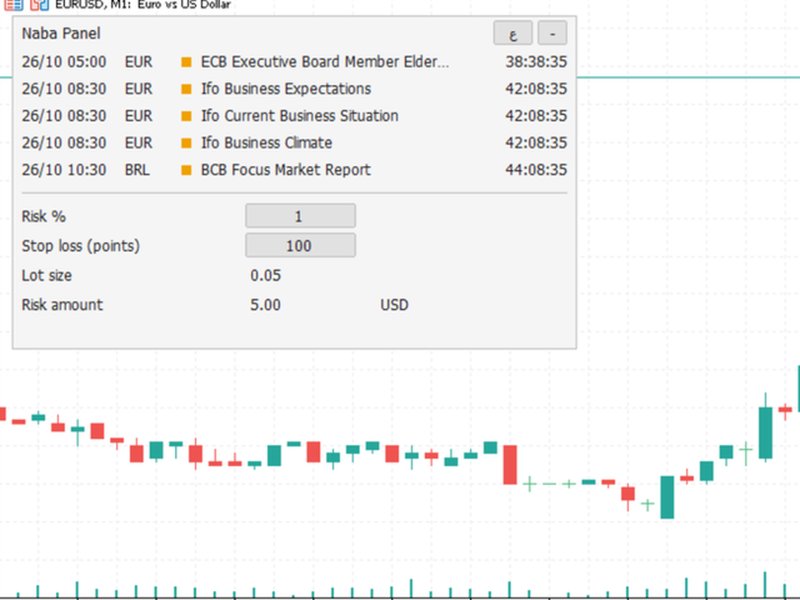Click the 26/10 05:00 event date
Screen dimensions: 800x600
tap(64, 62)
